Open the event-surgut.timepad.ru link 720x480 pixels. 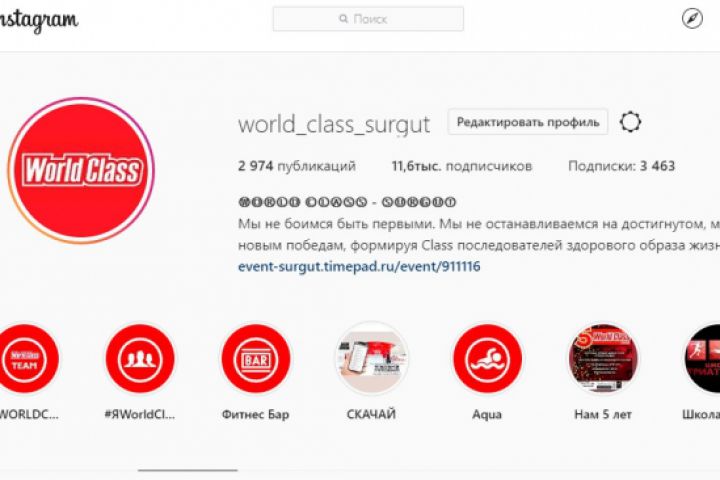pyautogui.click(x=359, y=266)
